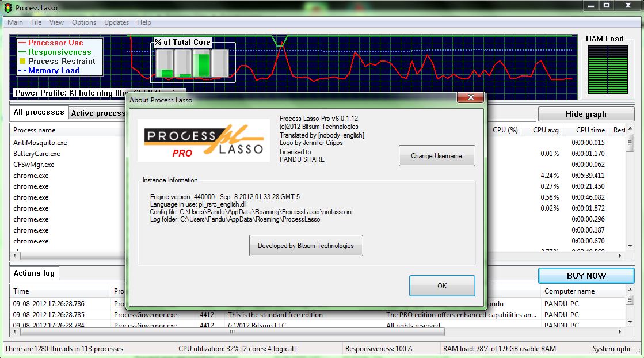
Task: Click the BUY NOW button
Action: click(x=586, y=276)
